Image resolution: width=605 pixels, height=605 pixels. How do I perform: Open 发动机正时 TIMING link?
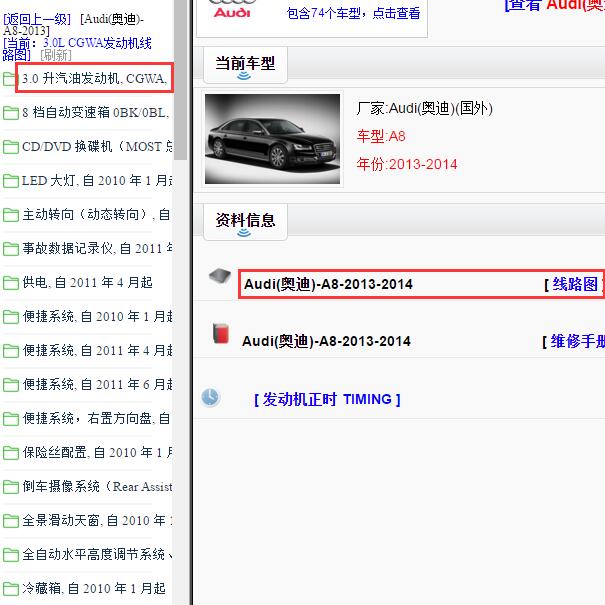327,399
